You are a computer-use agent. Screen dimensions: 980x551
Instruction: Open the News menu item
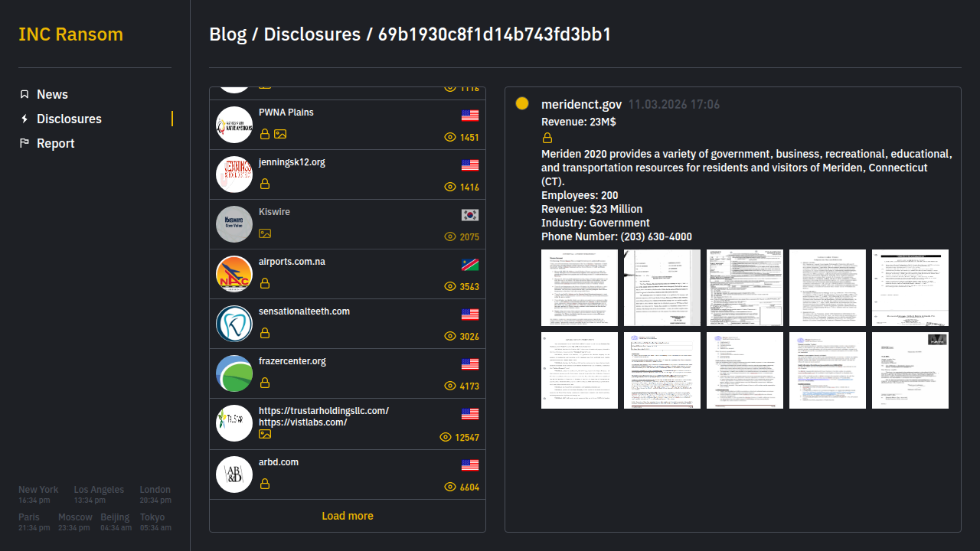tap(52, 94)
